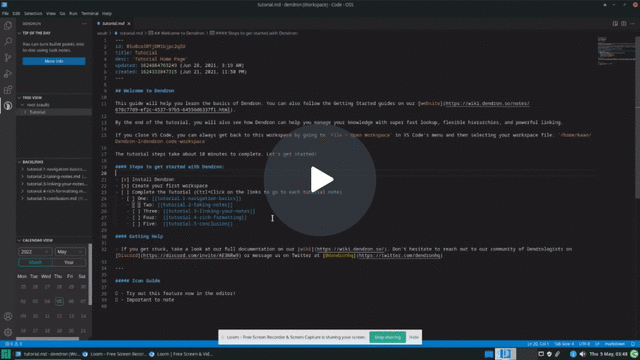Split the editor right icon
The height and width of the screenshot is (360, 640).
point(624,24)
